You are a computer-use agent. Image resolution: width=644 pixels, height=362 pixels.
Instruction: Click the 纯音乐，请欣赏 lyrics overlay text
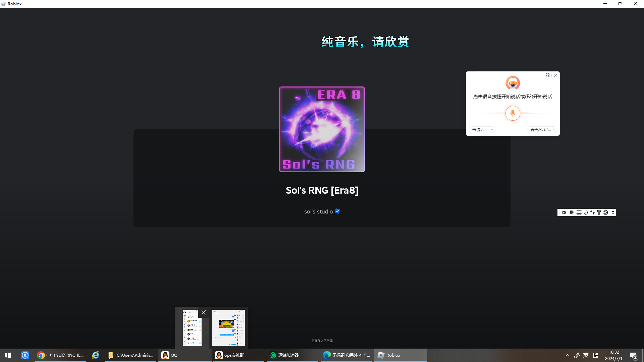pyautogui.click(x=365, y=42)
